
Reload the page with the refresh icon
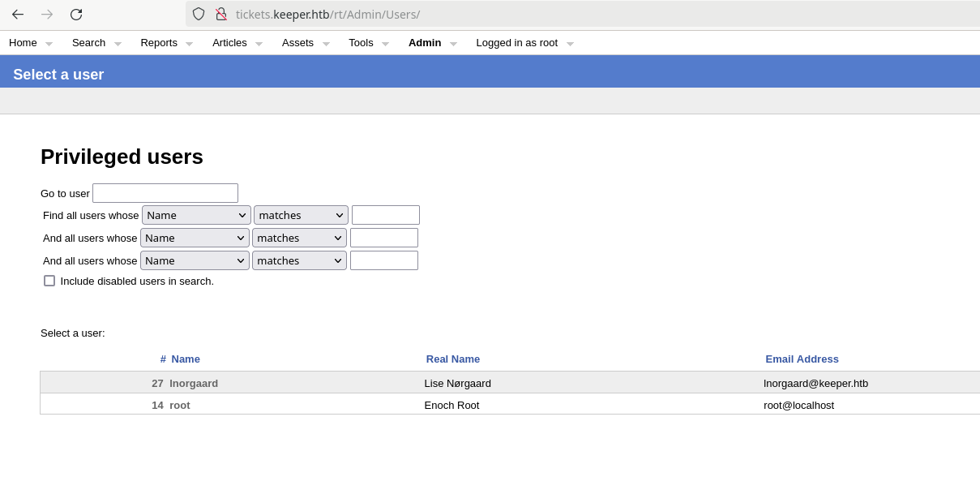tap(76, 14)
